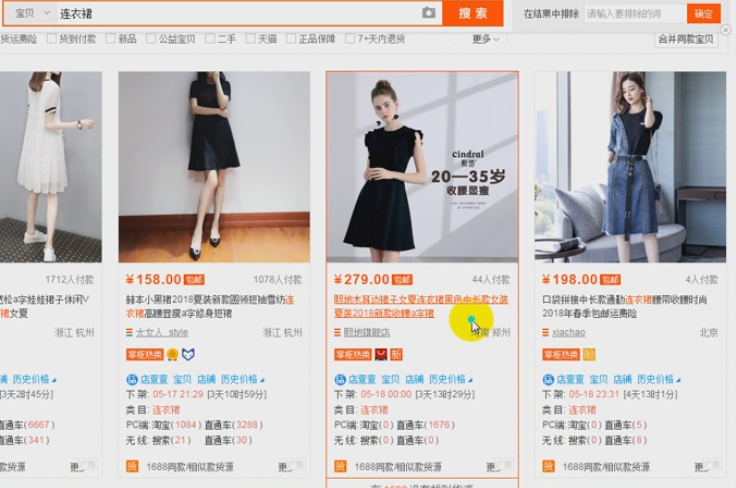The image size is (736, 488).
Task: Visit the 大女人_style shop link
Action: click(162, 332)
